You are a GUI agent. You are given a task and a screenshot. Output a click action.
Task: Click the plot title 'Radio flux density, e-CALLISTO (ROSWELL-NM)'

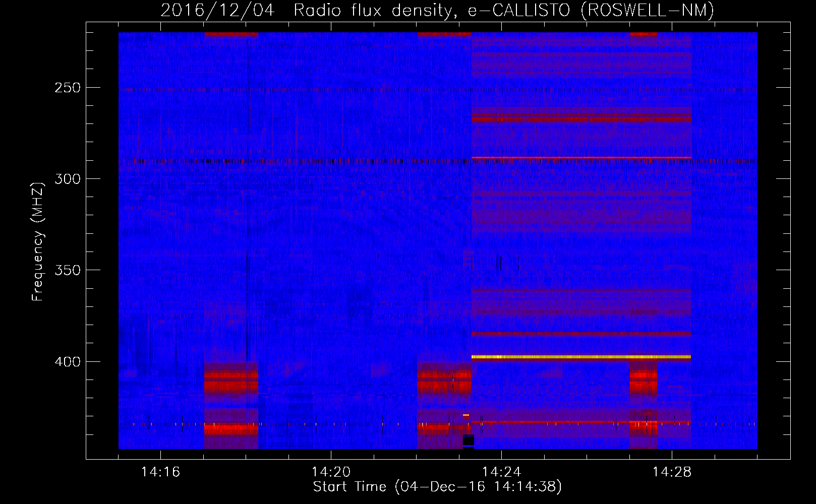tap(504, 10)
